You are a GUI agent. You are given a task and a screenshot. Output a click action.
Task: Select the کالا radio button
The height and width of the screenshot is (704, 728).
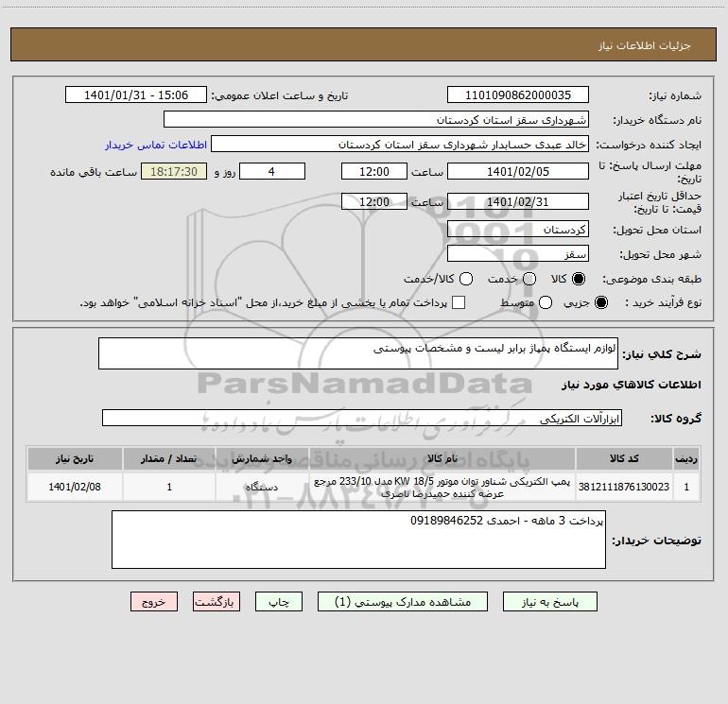[x=578, y=279]
